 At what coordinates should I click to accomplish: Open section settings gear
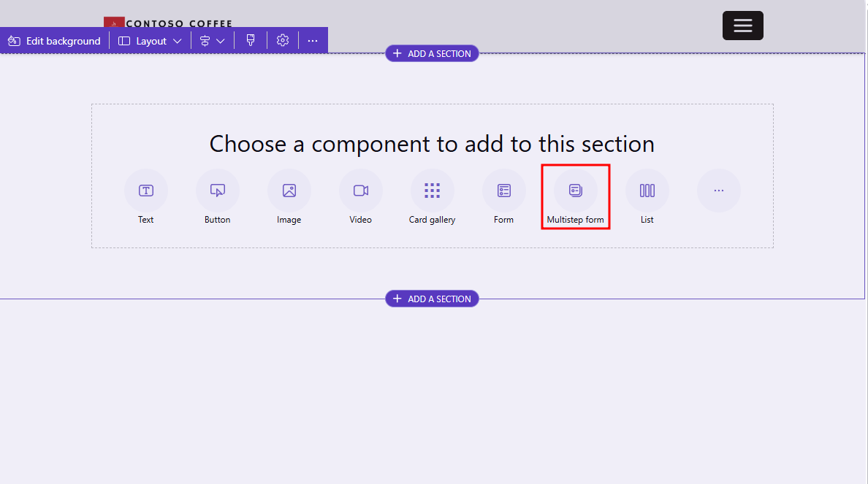pos(283,41)
